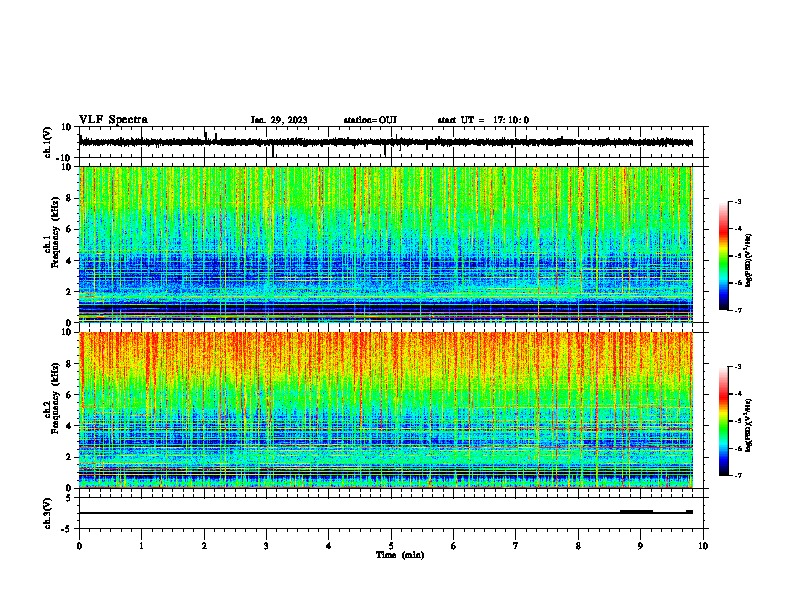Screen dimensions: 792x612
Task: Click time axis tick label "2"
Action: (x=204, y=546)
